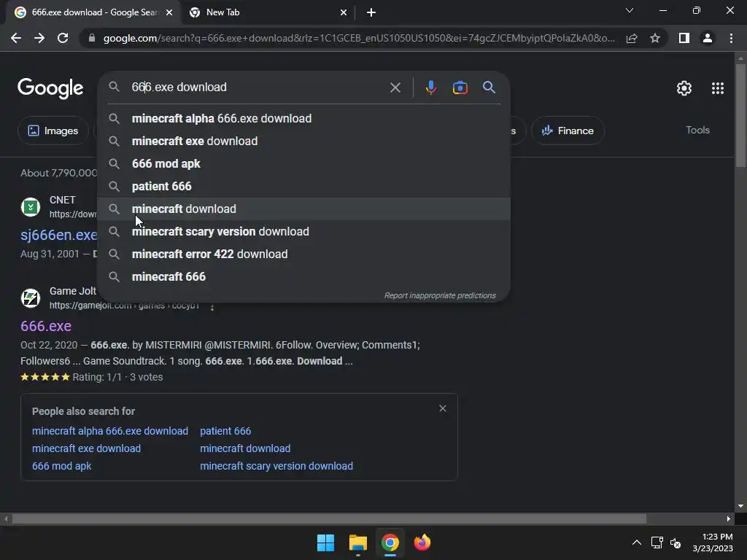Open the Chrome side panel
The height and width of the screenshot is (560, 747).
click(684, 38)
